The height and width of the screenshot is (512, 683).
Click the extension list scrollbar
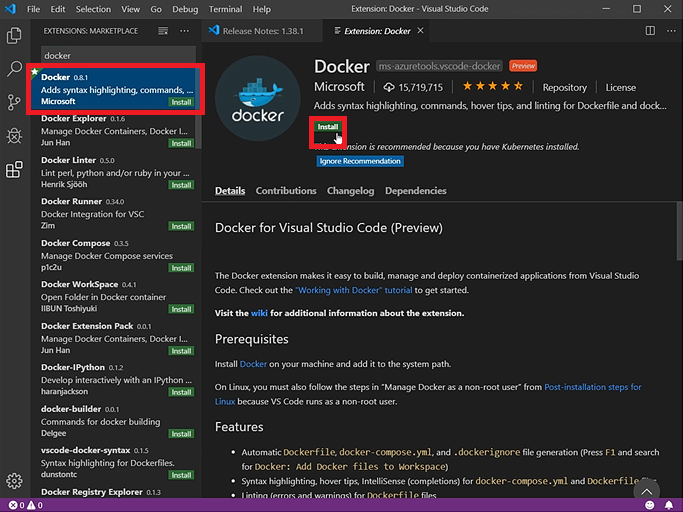click(x=198, y=108)
